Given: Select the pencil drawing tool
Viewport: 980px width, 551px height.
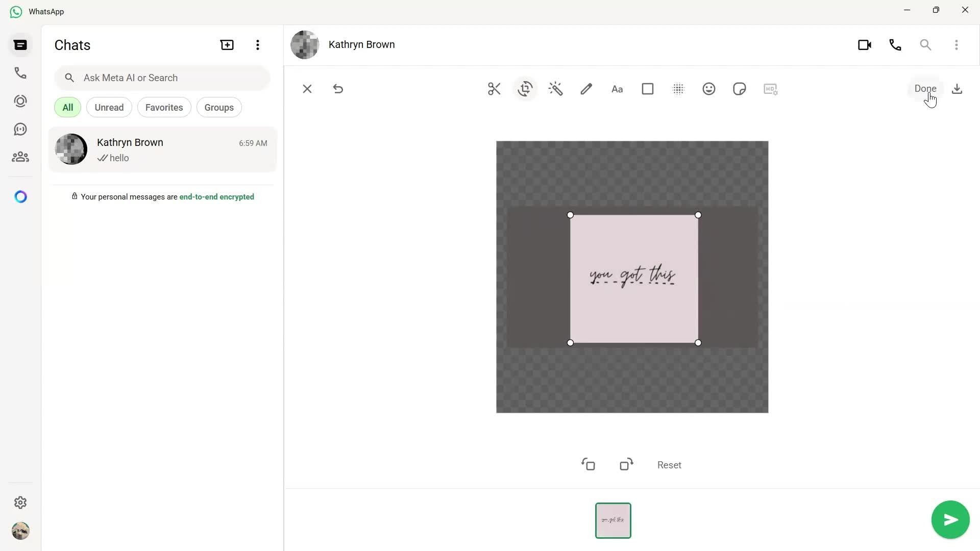Looking at the screenshot, I should click(x=586, y=89).
